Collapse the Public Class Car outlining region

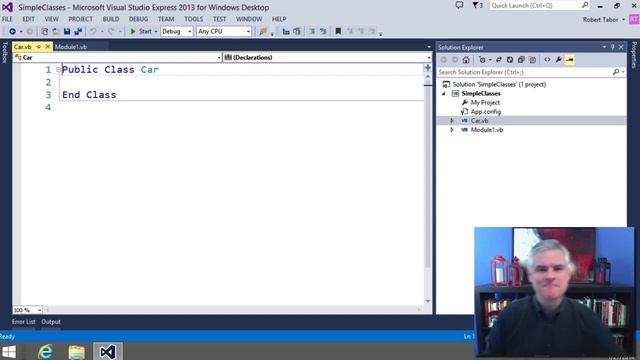58,70
